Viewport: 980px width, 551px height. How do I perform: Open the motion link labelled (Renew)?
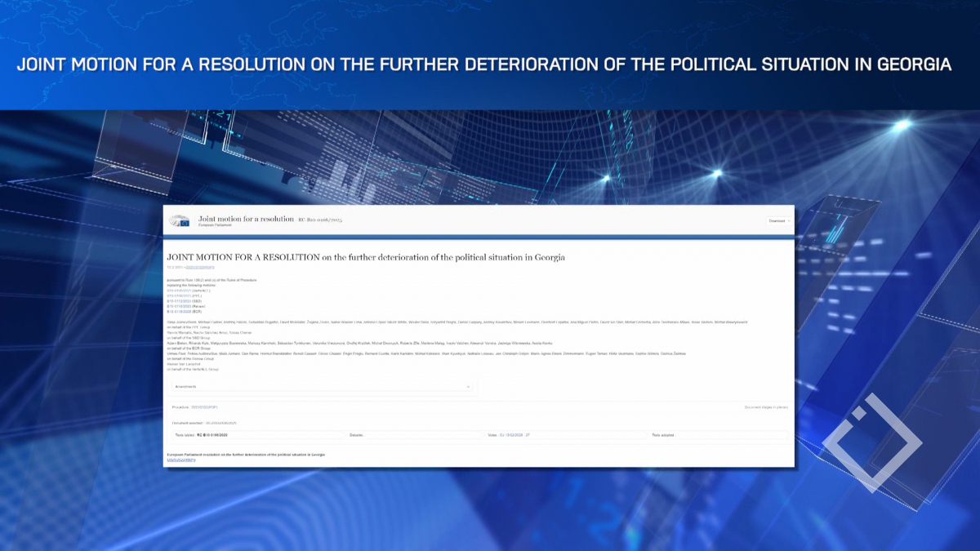[178, 306]
